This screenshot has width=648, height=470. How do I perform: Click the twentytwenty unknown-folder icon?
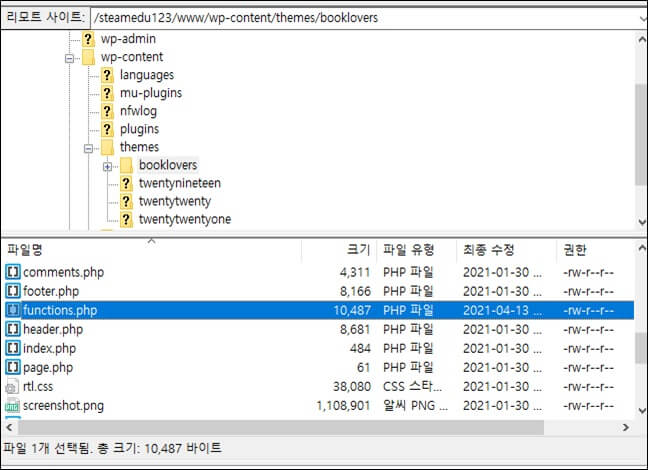pos(126,201)
